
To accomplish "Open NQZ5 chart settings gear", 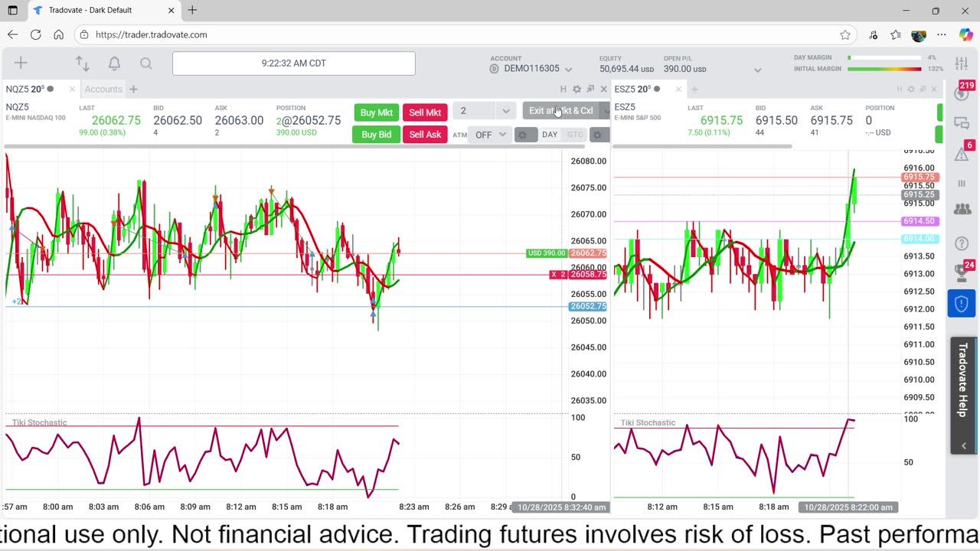I will [577, 90].
